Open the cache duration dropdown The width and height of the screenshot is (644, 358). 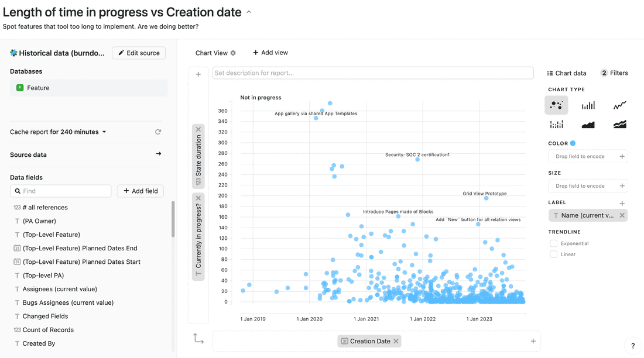pyautogui.click(x=104, y=132)
